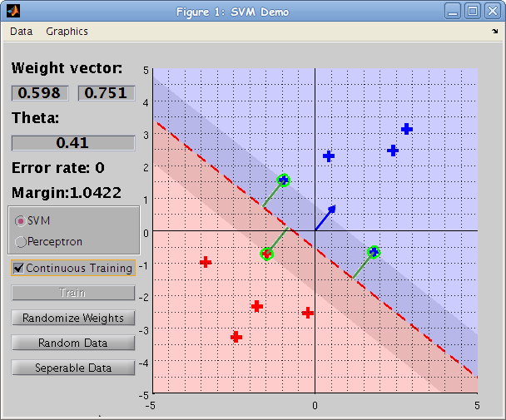506x420 pixels.
Task: Click the greyed Train button
Action: point(73,293)
